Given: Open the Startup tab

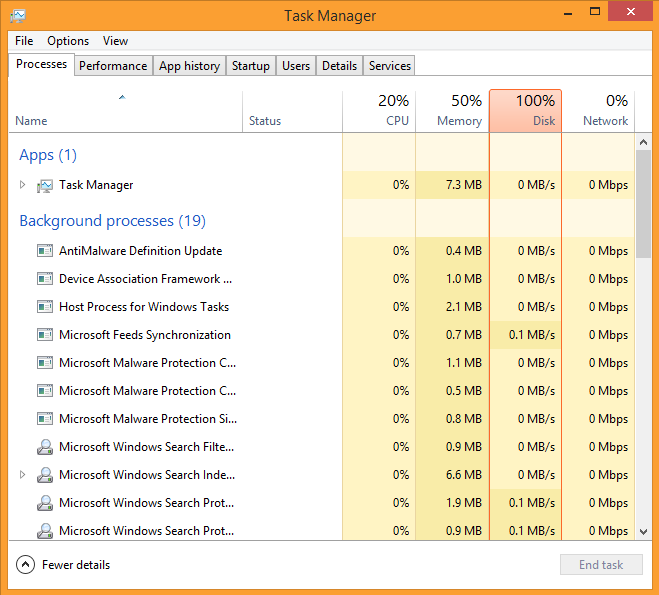Looking at the screenshot, I should click(251, 66).
